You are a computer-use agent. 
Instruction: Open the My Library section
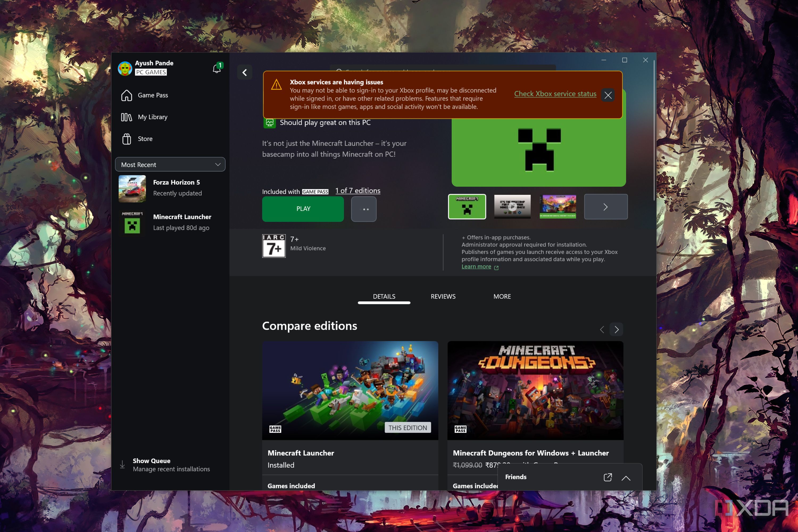tap(152, 117)
